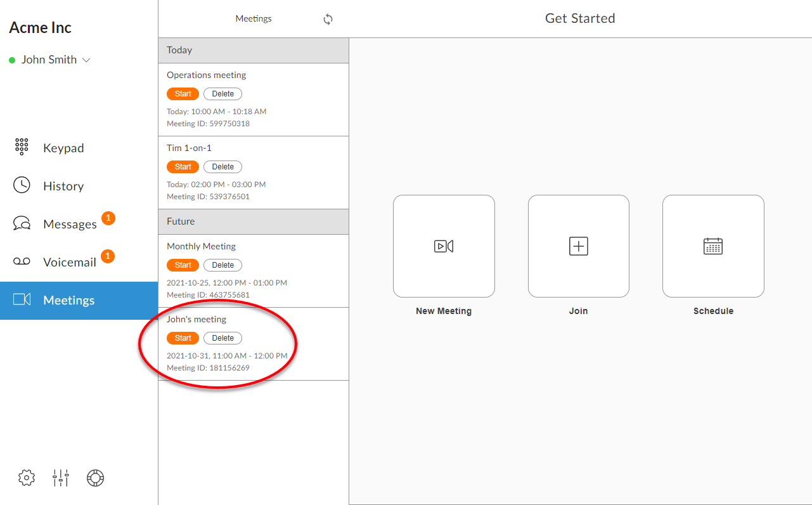
Task: Open Keypad from the sidebar
Action: click(x=63, y=148)
